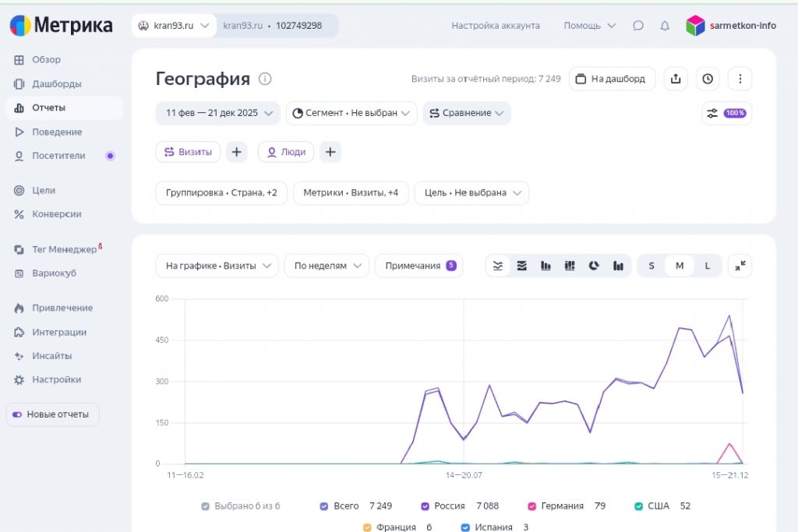Click the На дашборд button
Viewport: 798px width, 532px height.
(611, 79)
